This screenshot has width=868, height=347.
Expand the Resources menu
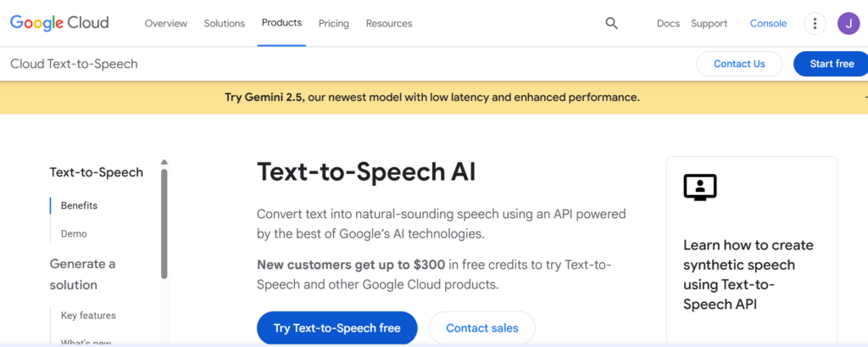click(389, 23)
